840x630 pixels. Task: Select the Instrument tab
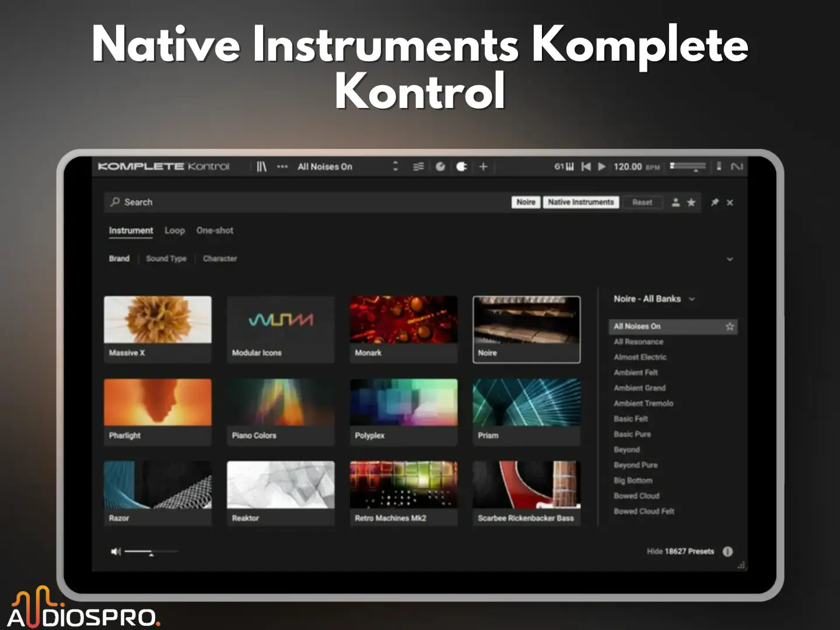[131, 230]
